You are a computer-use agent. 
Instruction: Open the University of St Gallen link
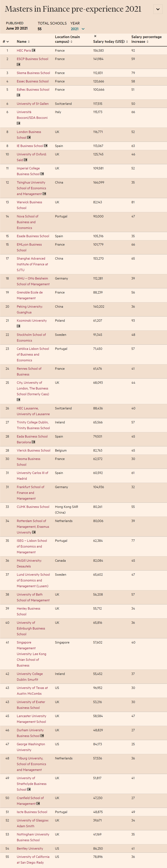pyautogui.click(x=33, y=104)
